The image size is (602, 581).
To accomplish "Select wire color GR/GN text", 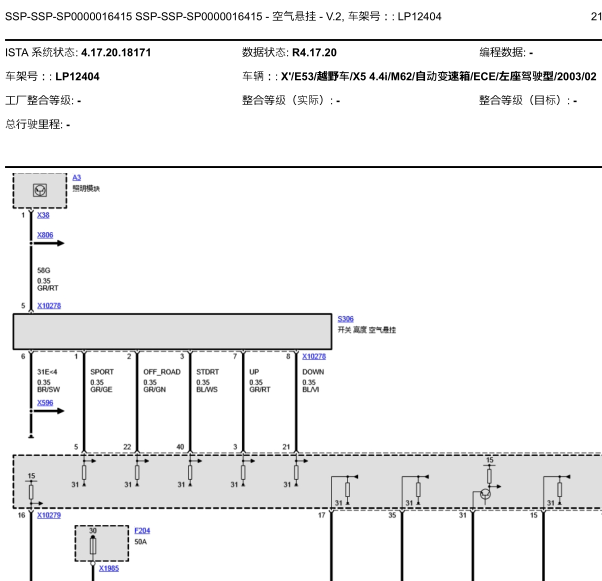I will coord(154,389).
